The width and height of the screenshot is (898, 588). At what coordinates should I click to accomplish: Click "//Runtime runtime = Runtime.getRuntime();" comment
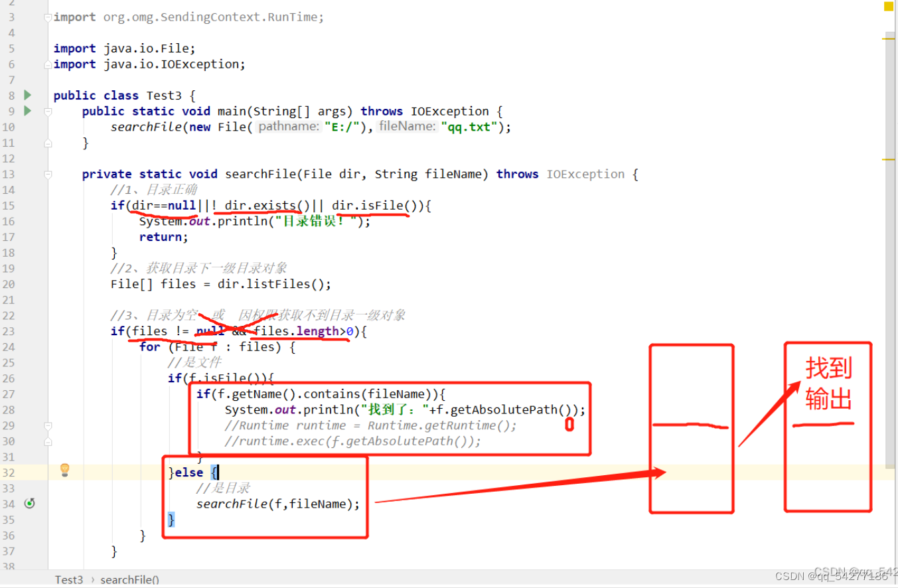tap(370, 426)
